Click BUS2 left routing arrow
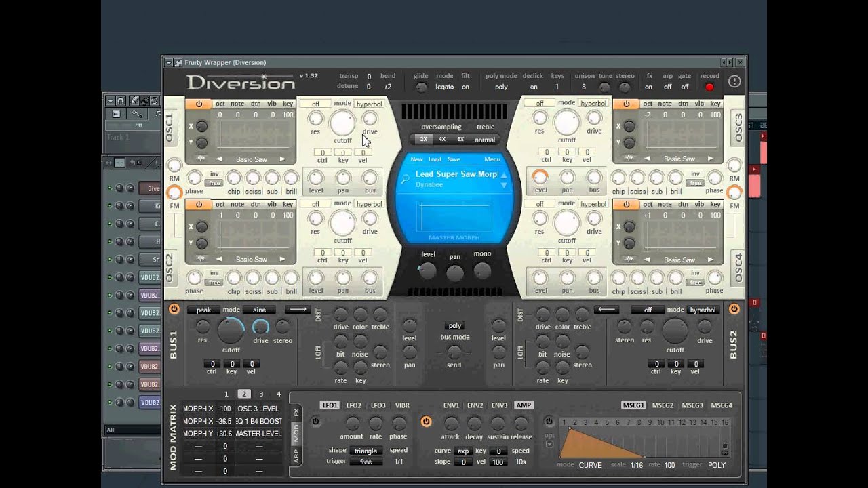 coord(607,310)
